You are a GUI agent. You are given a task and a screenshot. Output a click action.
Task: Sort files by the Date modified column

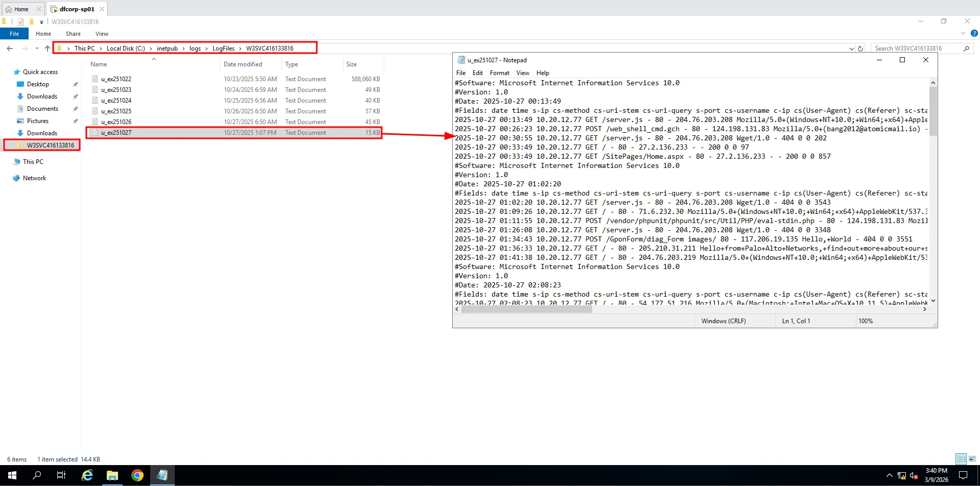click(243, 64)
